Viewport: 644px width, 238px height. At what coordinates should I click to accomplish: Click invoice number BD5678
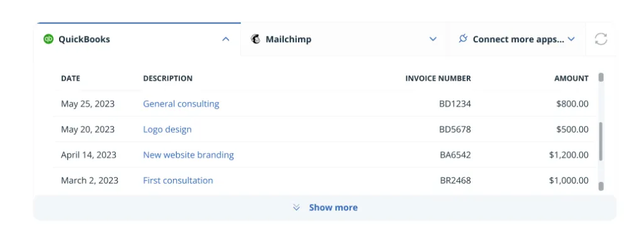(455, 130)
